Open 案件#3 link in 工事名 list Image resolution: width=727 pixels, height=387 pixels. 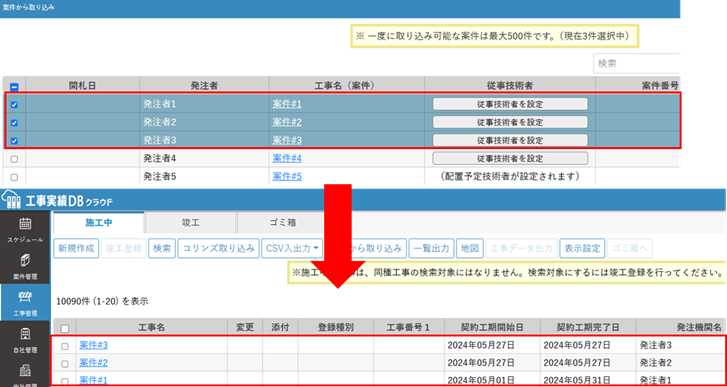[93, 345]
